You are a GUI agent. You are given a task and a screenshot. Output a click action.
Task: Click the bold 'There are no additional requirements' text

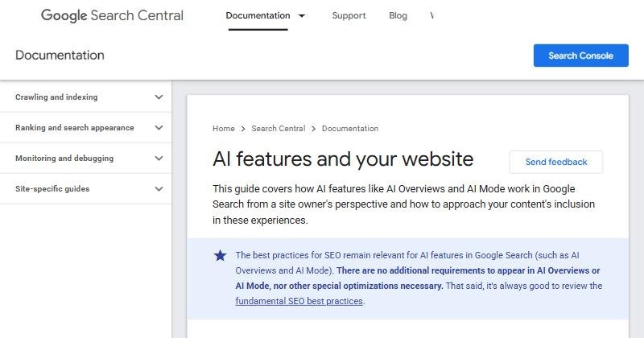pyautogui.click(x=418, y=278)
